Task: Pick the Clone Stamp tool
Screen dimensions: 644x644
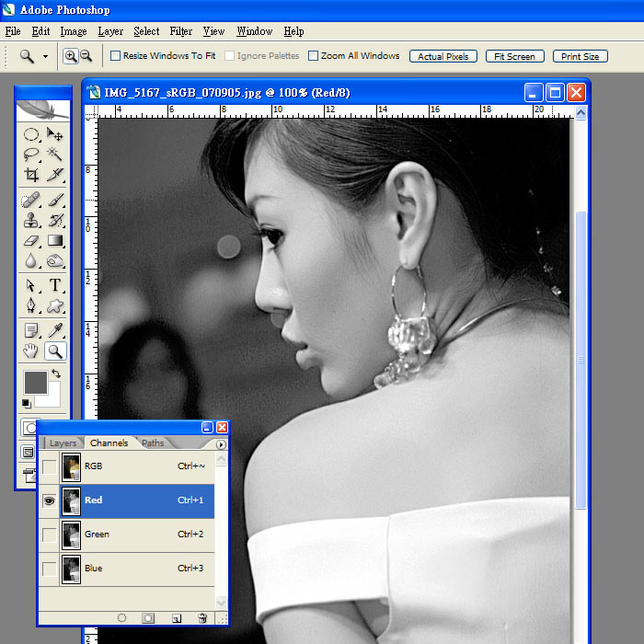Action: pyautogui.click(x=31, y=221)
